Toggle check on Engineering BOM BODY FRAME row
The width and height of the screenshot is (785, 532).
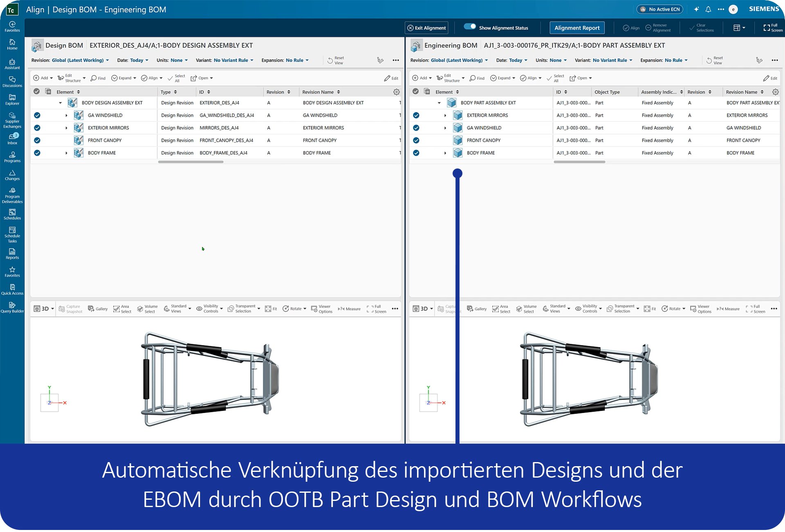[x=416, y=153]
